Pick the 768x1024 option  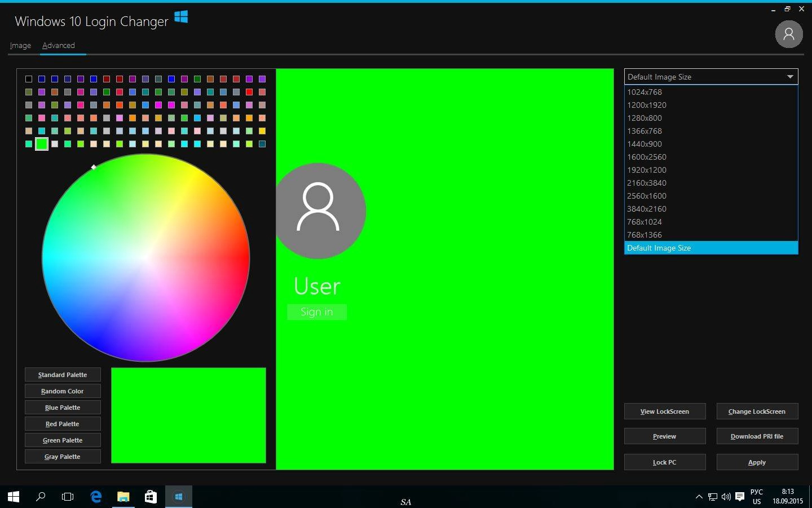(711, 222)
